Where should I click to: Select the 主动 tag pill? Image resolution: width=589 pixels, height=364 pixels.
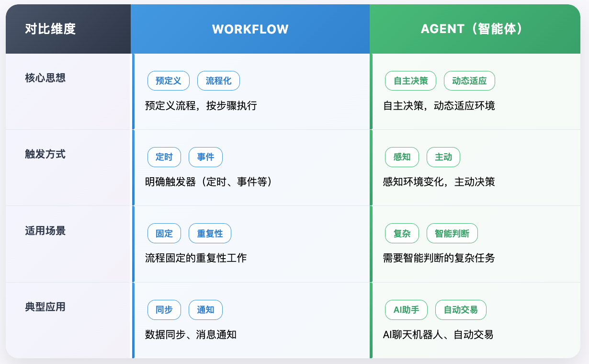pos(443,157)
